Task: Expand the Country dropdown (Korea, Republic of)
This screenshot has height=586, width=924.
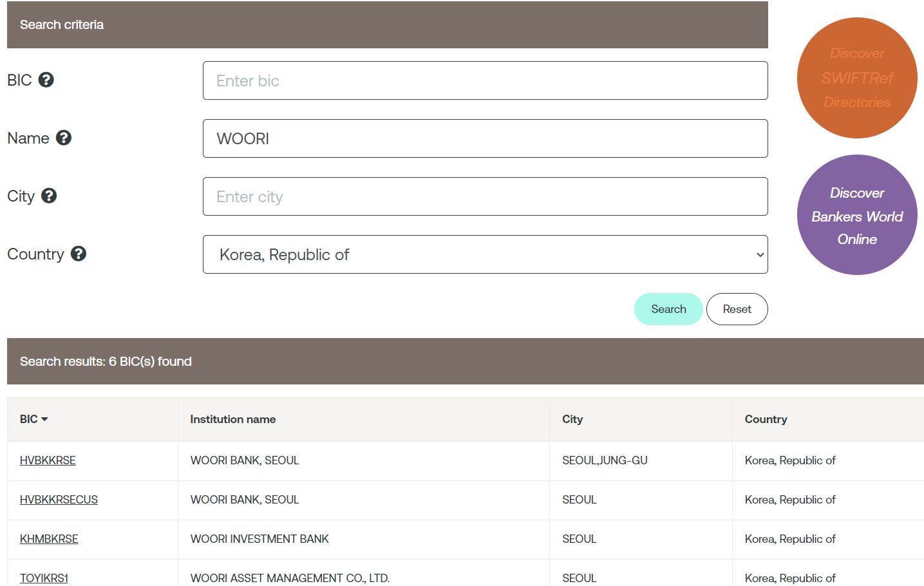Action: coord(485,254)
